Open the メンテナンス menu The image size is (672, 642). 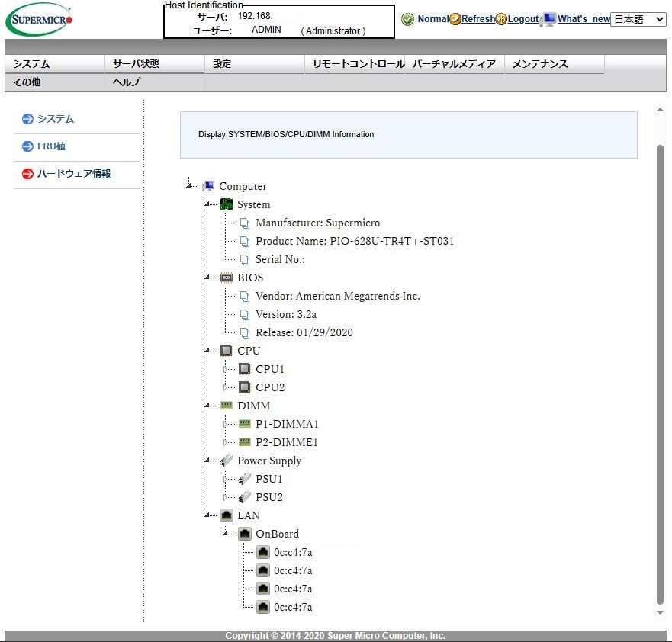554,64
